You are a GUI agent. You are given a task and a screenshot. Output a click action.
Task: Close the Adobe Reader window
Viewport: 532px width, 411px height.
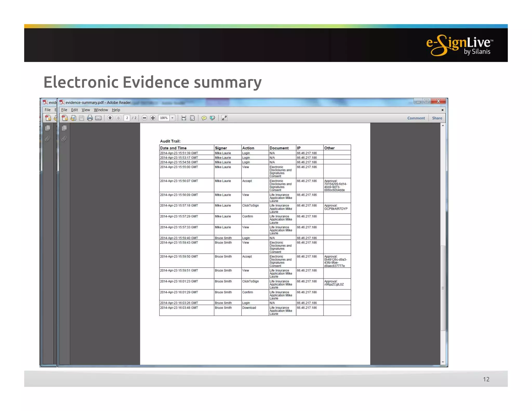(x=438, y=101)
